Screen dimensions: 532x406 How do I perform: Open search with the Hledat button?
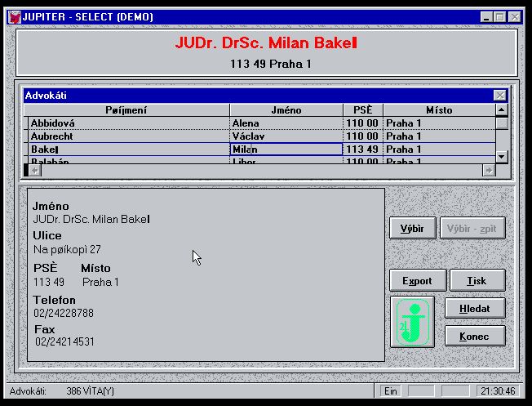(x=474, y=309)
